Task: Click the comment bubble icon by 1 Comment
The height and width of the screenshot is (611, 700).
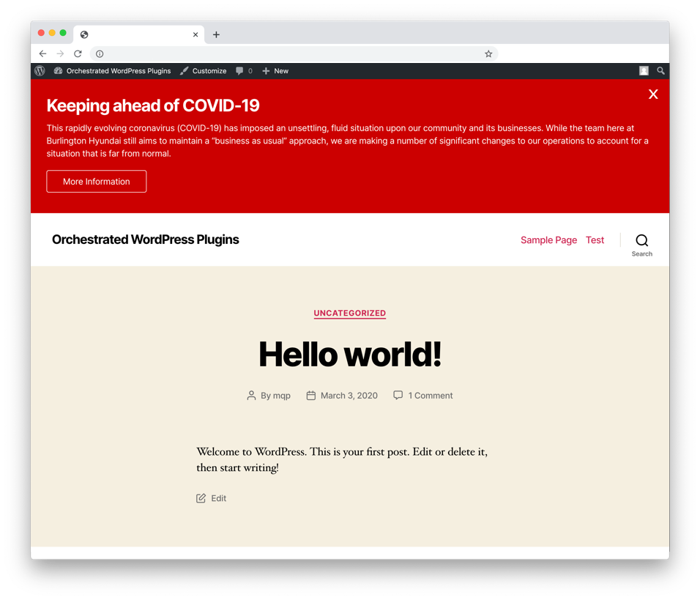Action: (x=398, y=395)
